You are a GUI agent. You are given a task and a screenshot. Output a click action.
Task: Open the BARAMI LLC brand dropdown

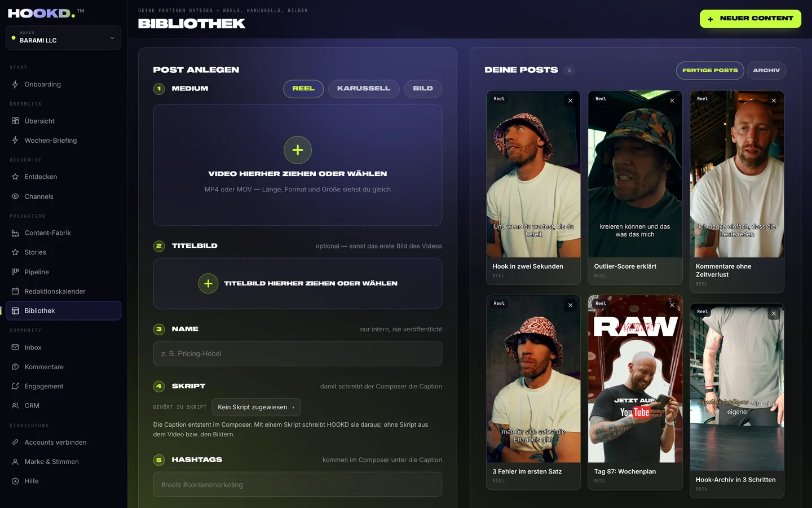pyautogui.click(x=64, y=38)
